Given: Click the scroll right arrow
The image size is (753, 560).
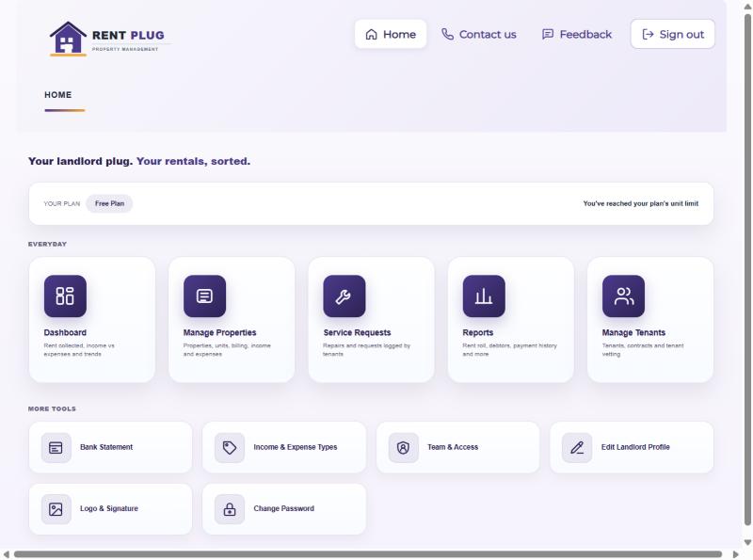Looking at the screenshot, I should (735, 554).
